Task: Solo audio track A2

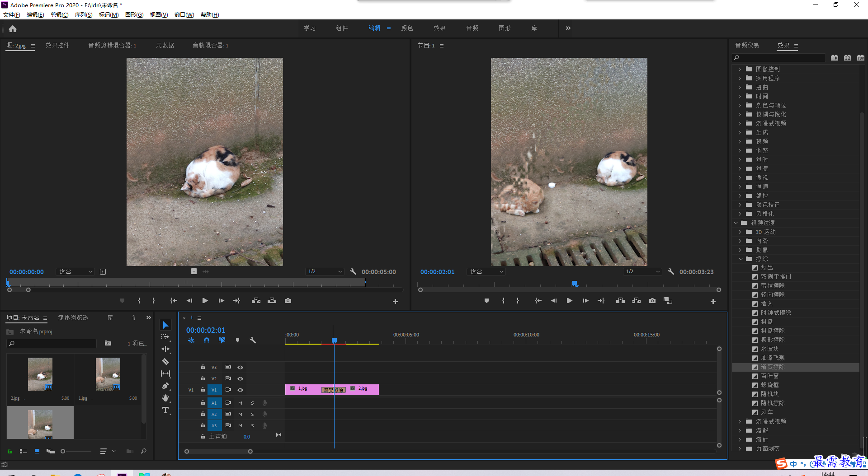Action: (x=252, y=414)
